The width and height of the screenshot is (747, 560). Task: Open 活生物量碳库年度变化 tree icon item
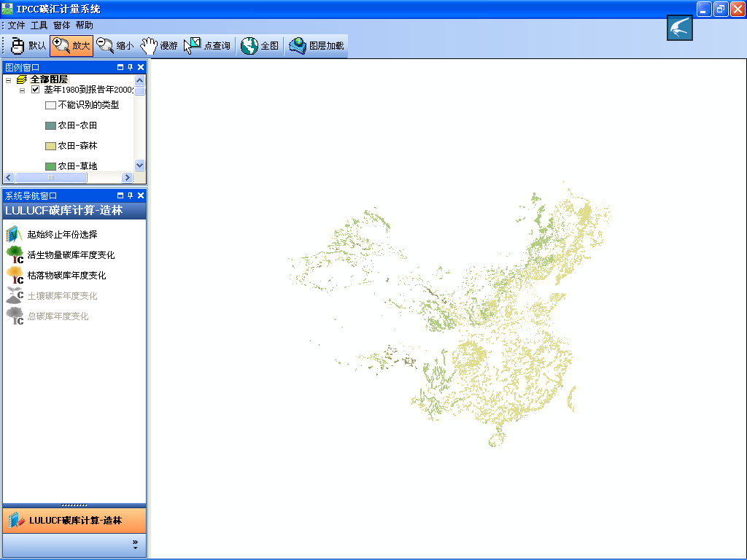71,255
